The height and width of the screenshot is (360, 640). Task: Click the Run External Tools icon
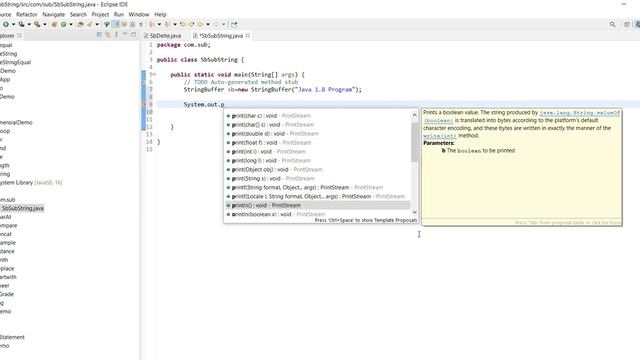click(37, 24)
